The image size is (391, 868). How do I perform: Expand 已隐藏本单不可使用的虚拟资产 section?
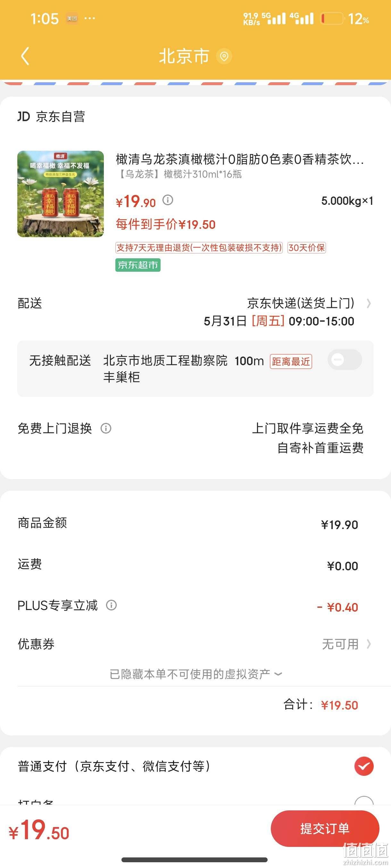click(196, 674)
